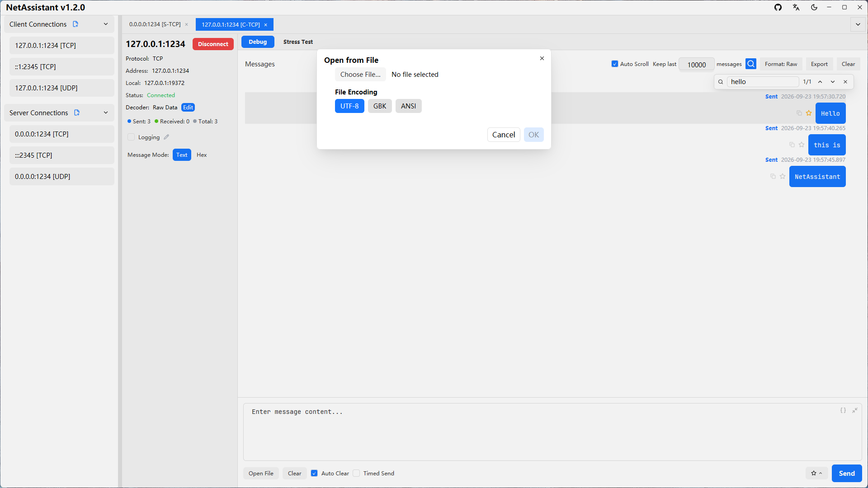
Task: Cancel the Open from File dialog
Action: 504,135
